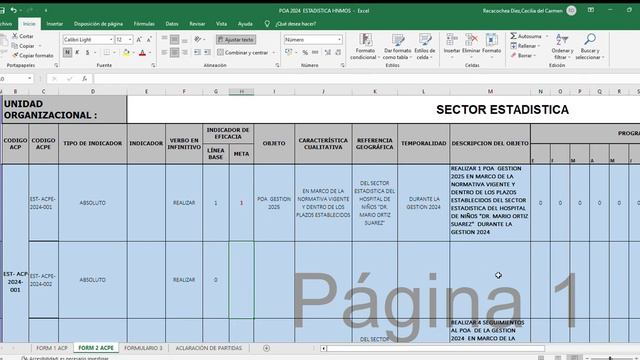Click the Autosuma sigma button
Screen dimensions: 640x360
(x=526, y=36)
